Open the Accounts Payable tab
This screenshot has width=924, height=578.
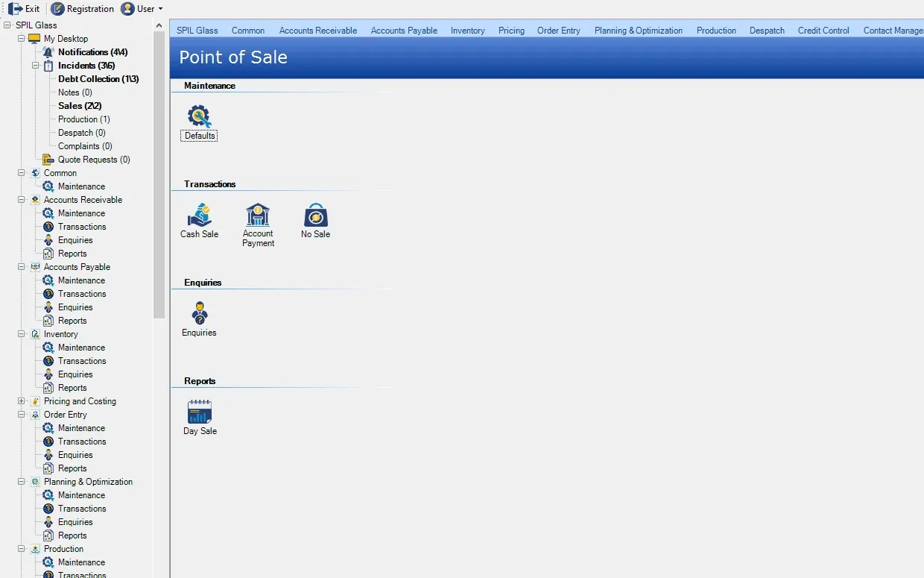point(404,31)
